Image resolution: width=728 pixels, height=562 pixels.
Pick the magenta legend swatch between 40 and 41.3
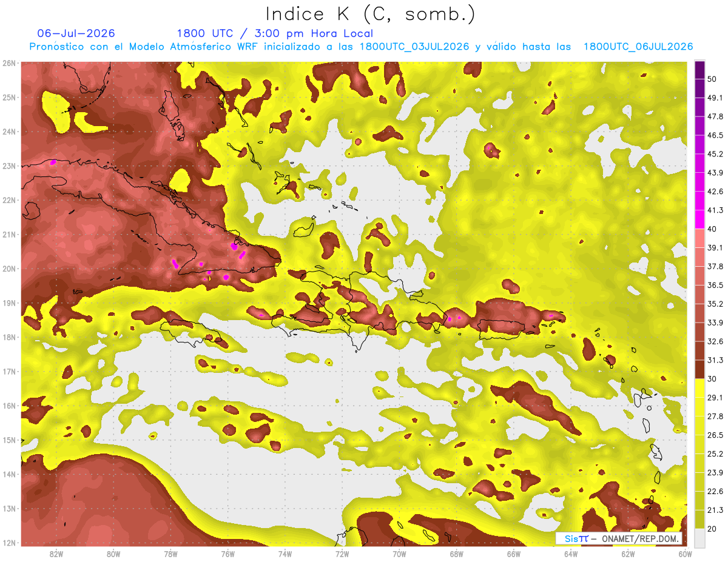click(x=699, y=219)
